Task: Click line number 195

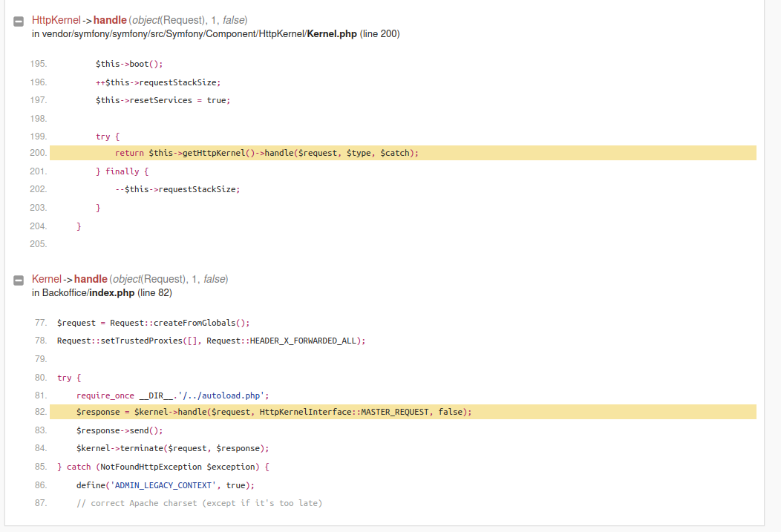Action: pyautogui.click(x=39, y=64)
